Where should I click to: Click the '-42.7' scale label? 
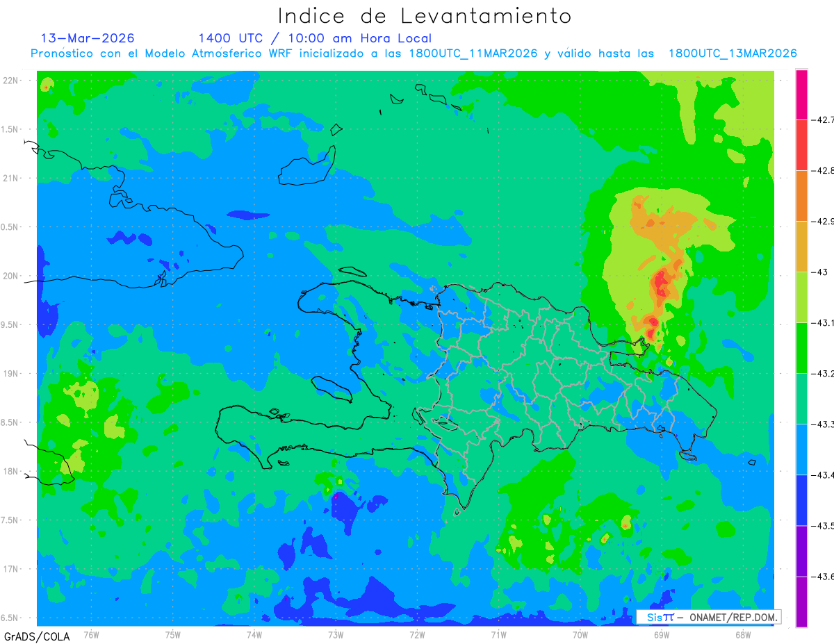(x=823, y=119)
